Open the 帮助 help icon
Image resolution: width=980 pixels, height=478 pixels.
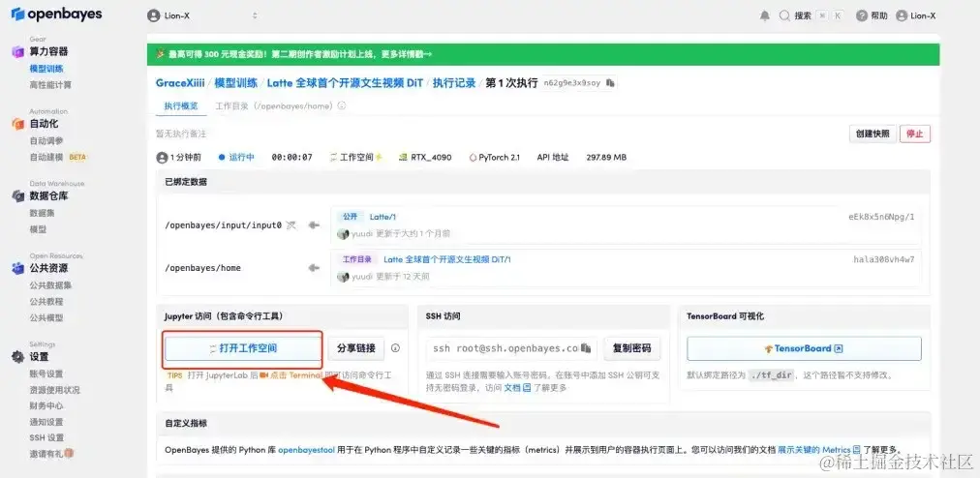pos(862,16)
